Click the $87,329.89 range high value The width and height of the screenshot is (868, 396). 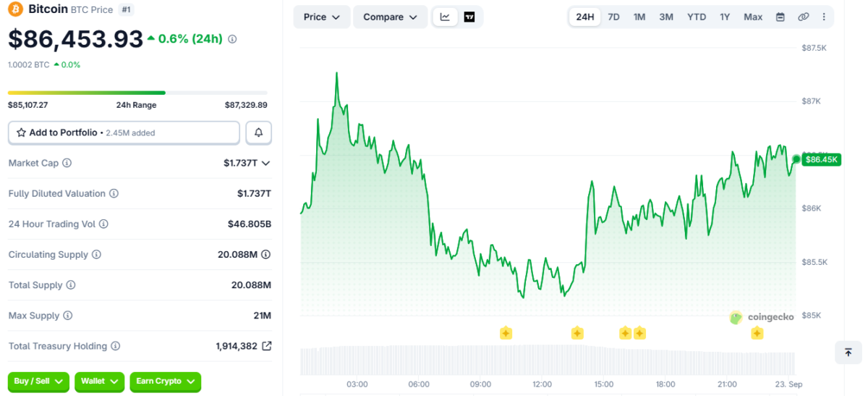[x=246, y=105]
